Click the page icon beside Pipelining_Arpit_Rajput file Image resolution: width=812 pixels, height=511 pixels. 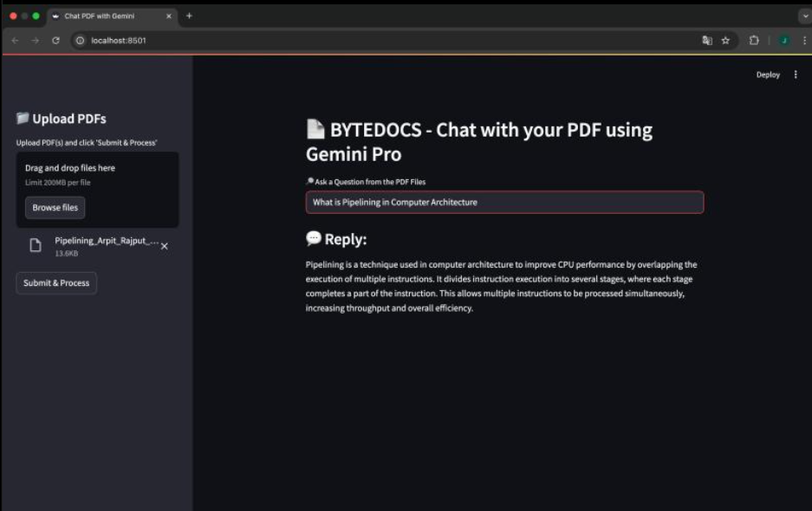point(35,247)
